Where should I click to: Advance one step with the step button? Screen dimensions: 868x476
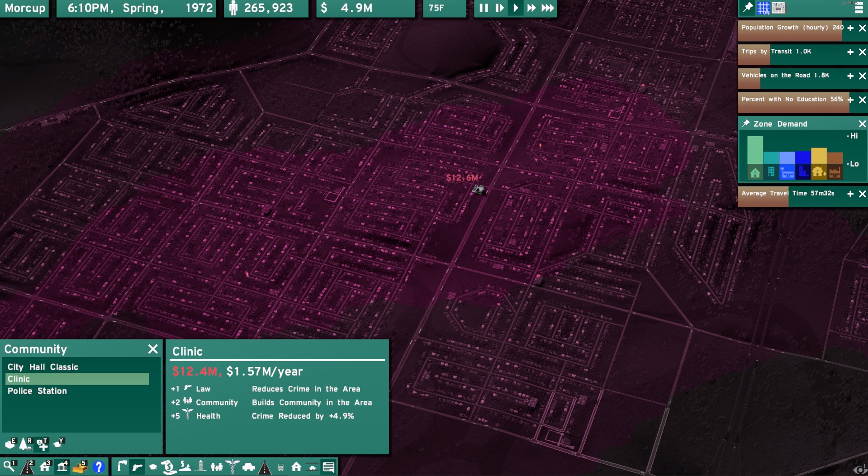click(x=499, y=8)
